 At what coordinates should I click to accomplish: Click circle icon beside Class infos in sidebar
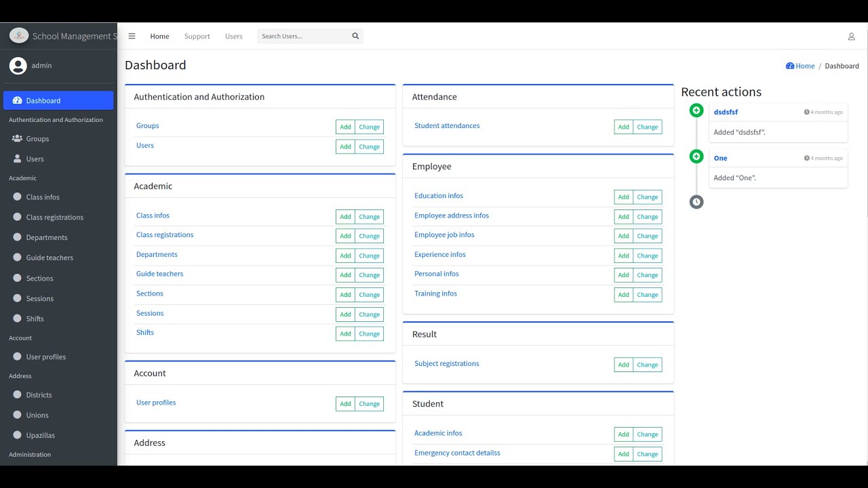[18, 197]
